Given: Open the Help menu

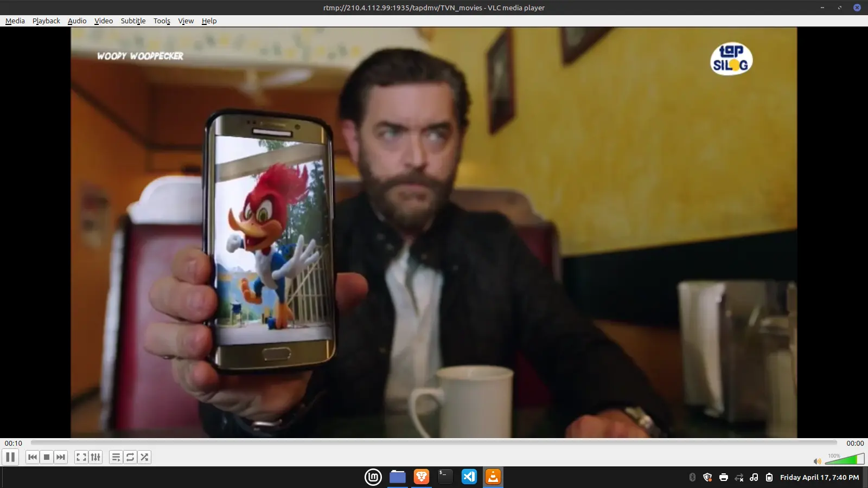Looking at the screenshot, I should tap(209, 21).
